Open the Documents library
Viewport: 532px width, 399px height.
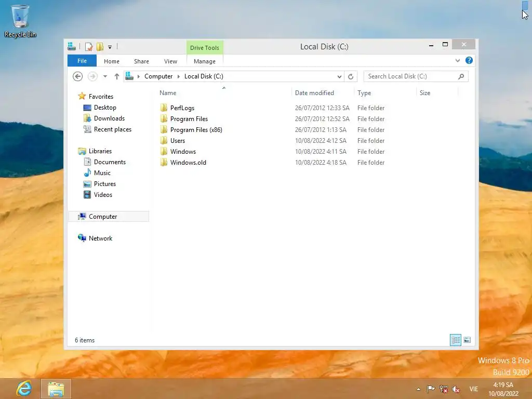point(110,162)
